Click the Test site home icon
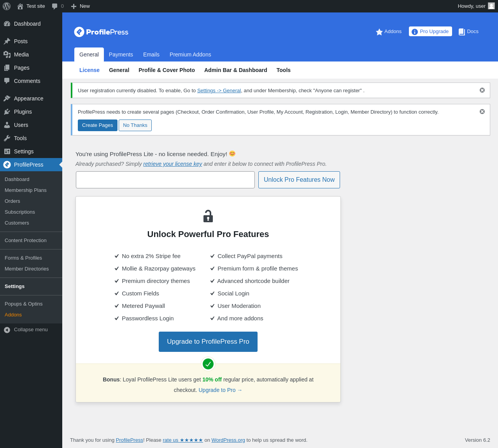 (x=20, y=6)
